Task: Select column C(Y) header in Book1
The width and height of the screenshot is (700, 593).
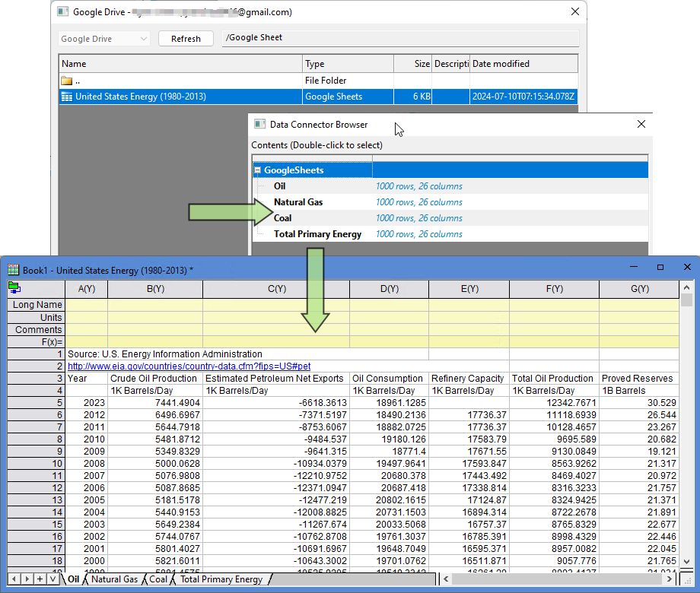Action: [276, 289]
